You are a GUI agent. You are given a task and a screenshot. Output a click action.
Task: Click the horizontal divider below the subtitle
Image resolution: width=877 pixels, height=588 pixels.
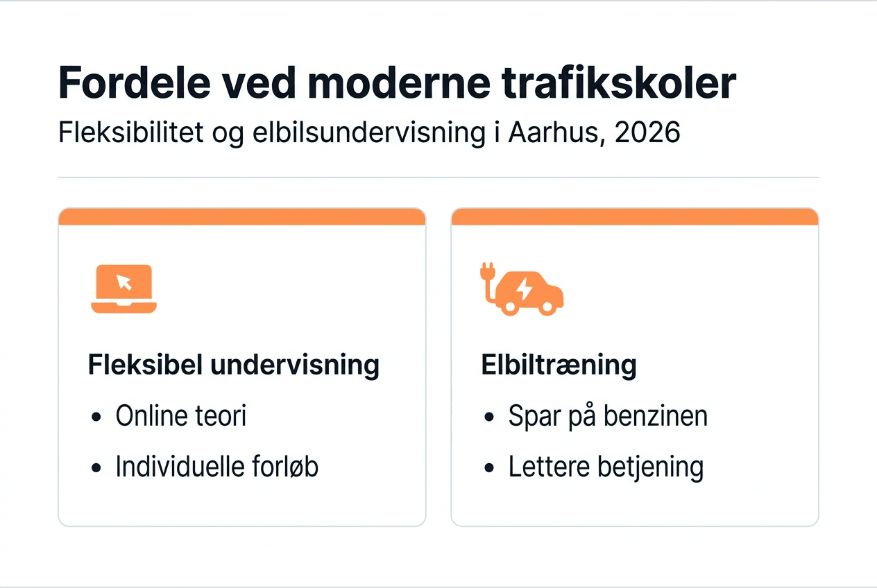coord(438,178)
